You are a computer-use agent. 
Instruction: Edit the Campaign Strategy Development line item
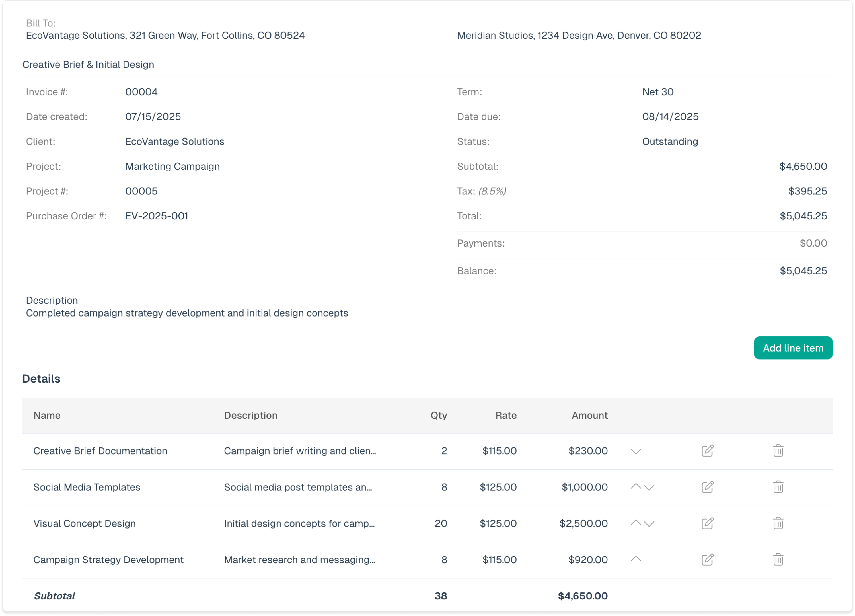707,559
